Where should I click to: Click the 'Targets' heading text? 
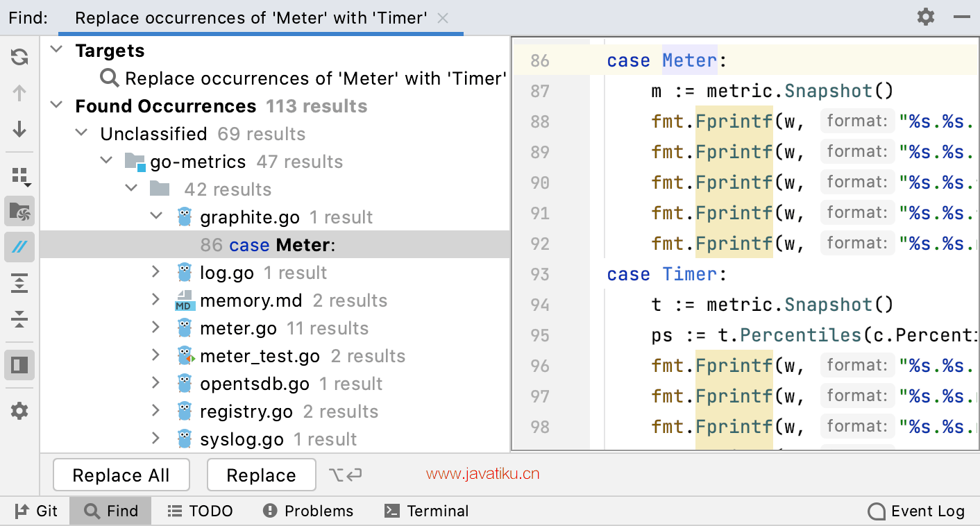coord(110,51)
